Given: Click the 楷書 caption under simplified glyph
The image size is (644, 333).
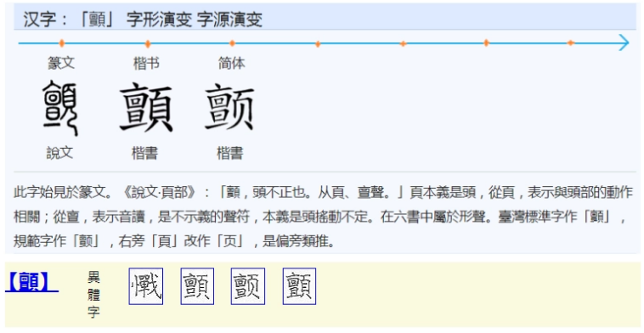Looking at the screenshot, I should (229, 153).
